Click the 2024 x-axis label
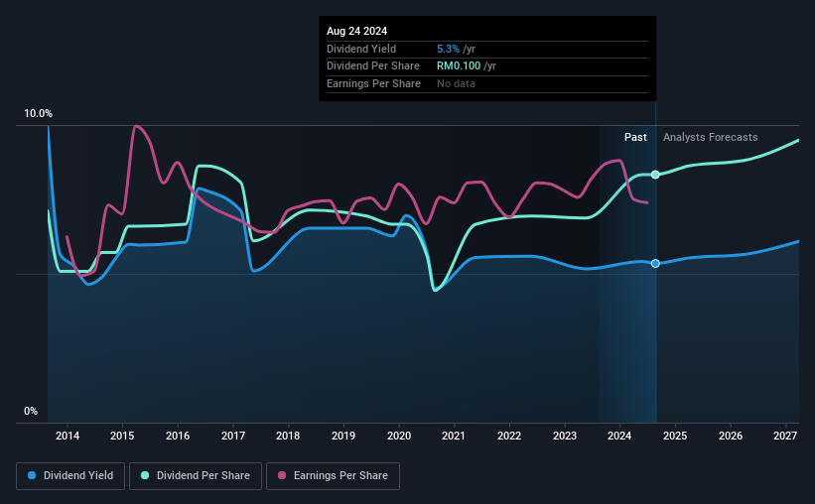 [x=619, y=436]
